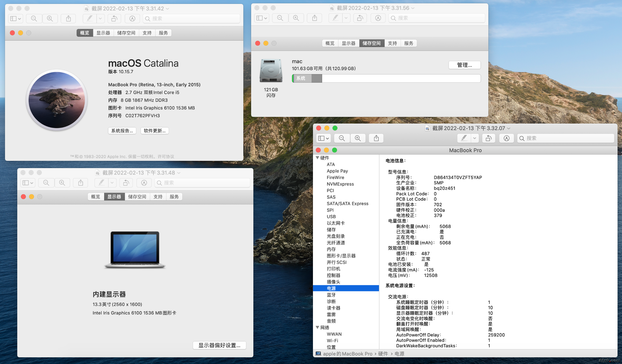The height and width of the screenshot is (364, 622).
Task: Collapse the 网络 tree section
Action: tap(317, 328)
